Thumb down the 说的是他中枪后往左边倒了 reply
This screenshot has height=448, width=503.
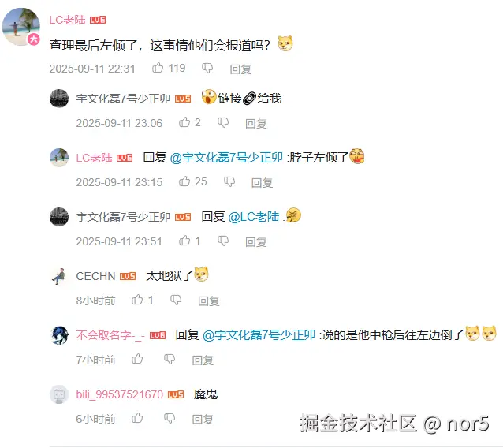pyautogui.click(x=170, y=359)
